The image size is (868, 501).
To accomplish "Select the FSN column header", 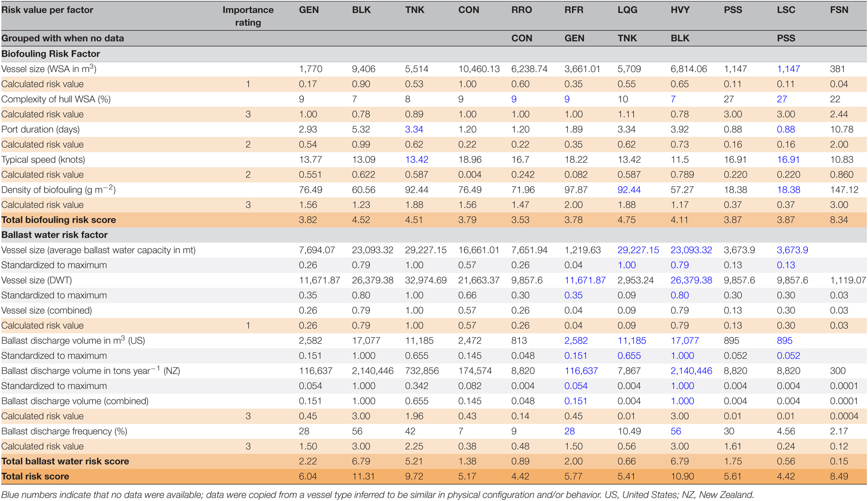I will pos(839,10).
